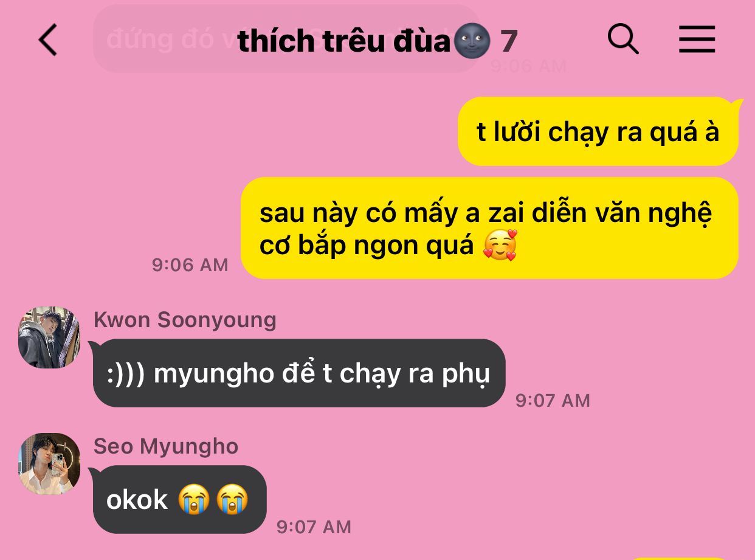Tap the faded message bubble behind the header

click(x=287, y=39)
